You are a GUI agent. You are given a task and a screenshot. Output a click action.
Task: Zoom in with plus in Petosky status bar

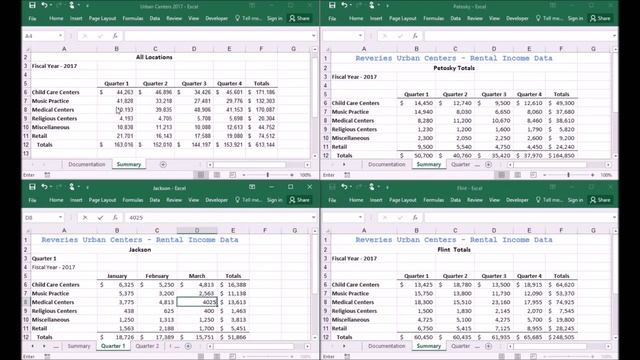592,175
